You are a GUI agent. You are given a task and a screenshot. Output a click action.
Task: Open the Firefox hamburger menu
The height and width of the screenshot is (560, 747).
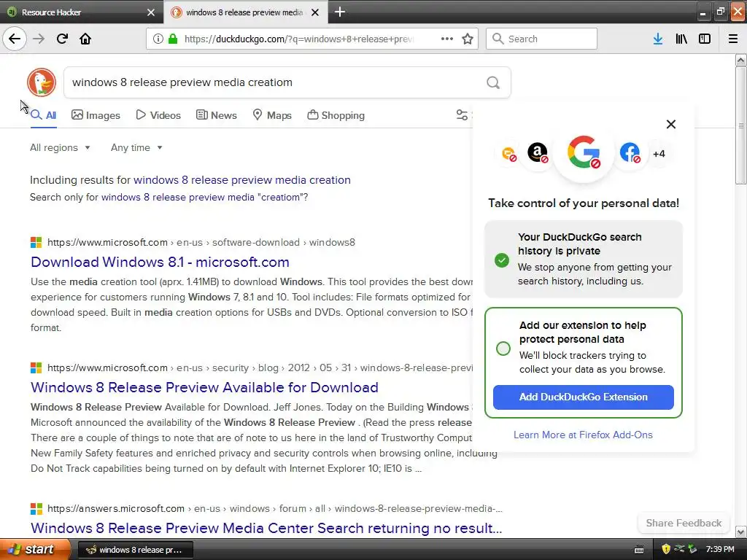click(x=733, y=39)
